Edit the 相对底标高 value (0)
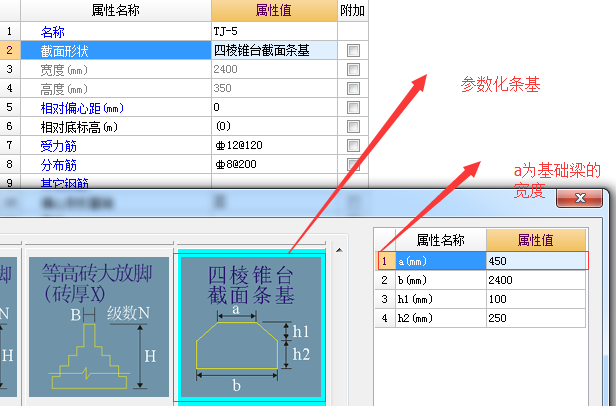The height and width of the screenshot is (406, 616). click(274, 127)
